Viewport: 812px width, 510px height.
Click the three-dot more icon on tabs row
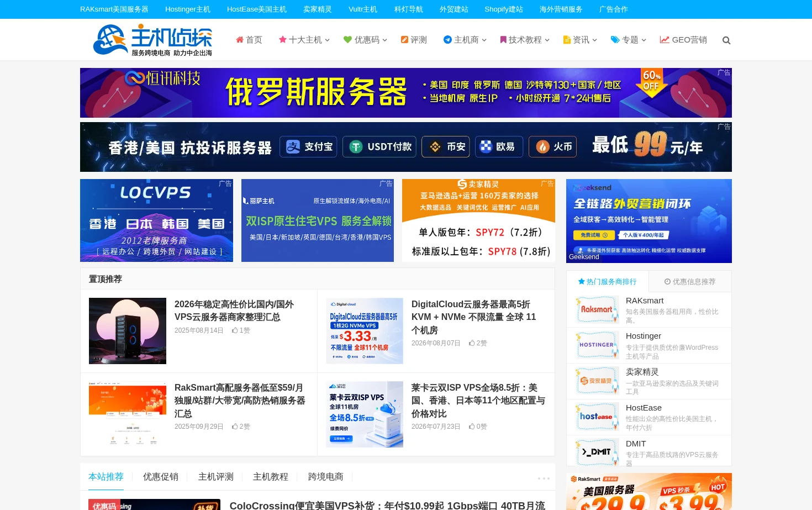coord(544,479)
